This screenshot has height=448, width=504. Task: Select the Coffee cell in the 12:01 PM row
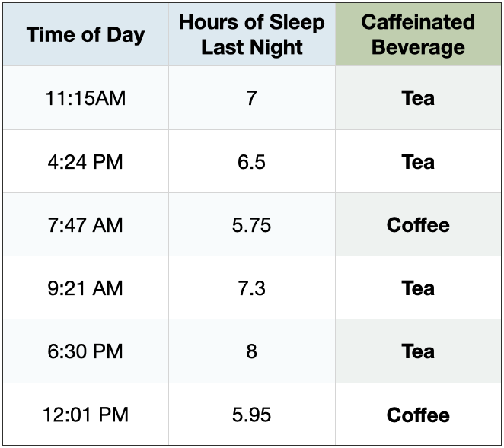point(418,415)
